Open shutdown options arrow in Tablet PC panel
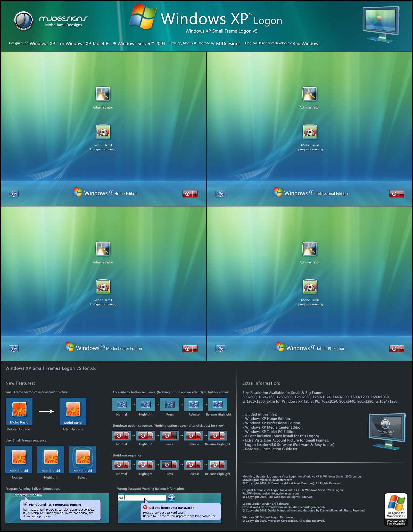The image size is (413, 532). coord(402,349)
